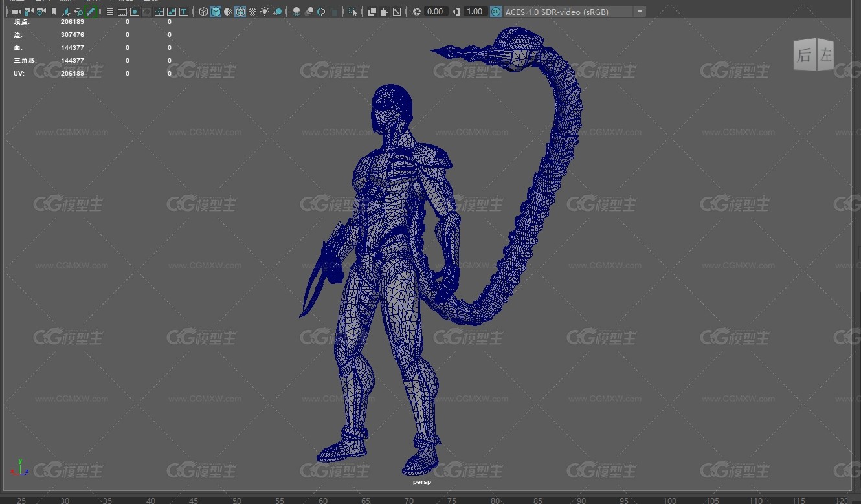Toggle viewport Shadows icon
861x504 pixels.
[x=277, y=12]
